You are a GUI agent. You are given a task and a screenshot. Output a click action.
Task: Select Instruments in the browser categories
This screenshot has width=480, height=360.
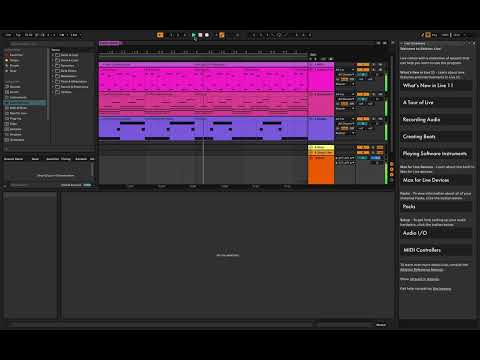pos(18,97)
